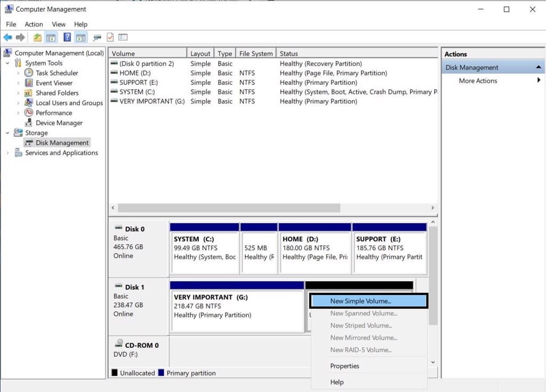
Task: Click the Task Scheduler clock icon
Action: pyautogui.click(x=29, y=72)
